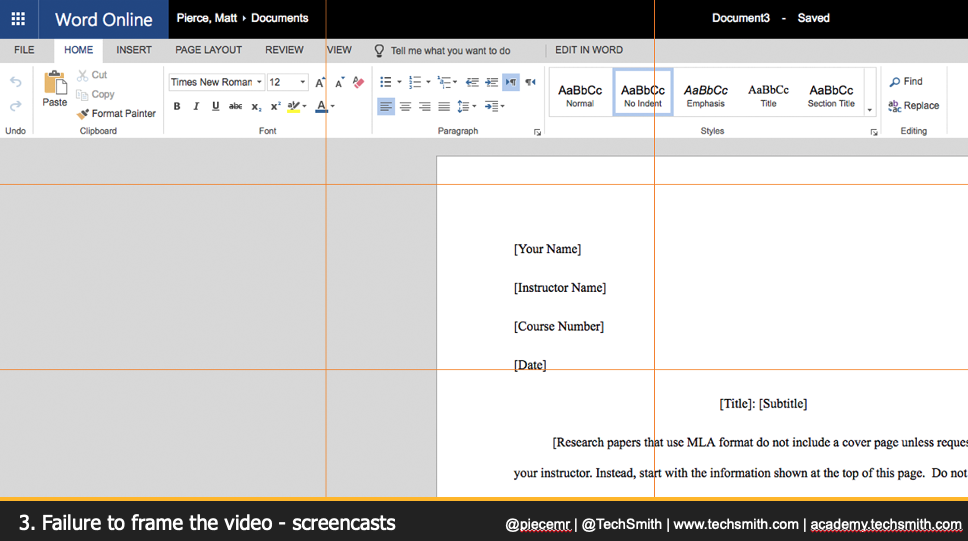Viewport: 968px width, 541px height.
Task: Open the Styles dialog launcher
Action: (874, 132)
